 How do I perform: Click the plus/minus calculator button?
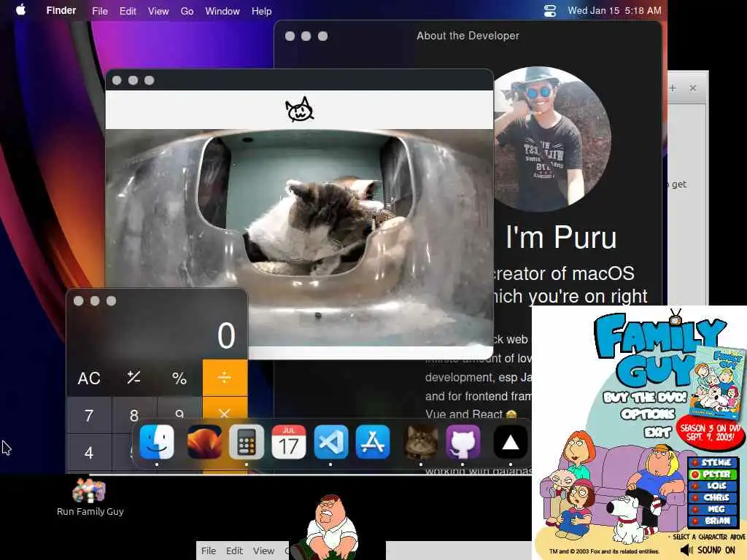(x=134, y=378)
